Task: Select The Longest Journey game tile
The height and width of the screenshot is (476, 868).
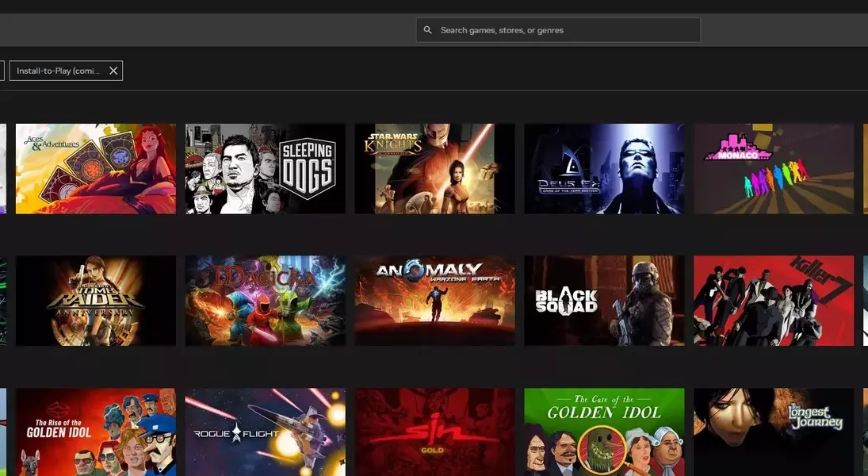Action: pos(774,432)
